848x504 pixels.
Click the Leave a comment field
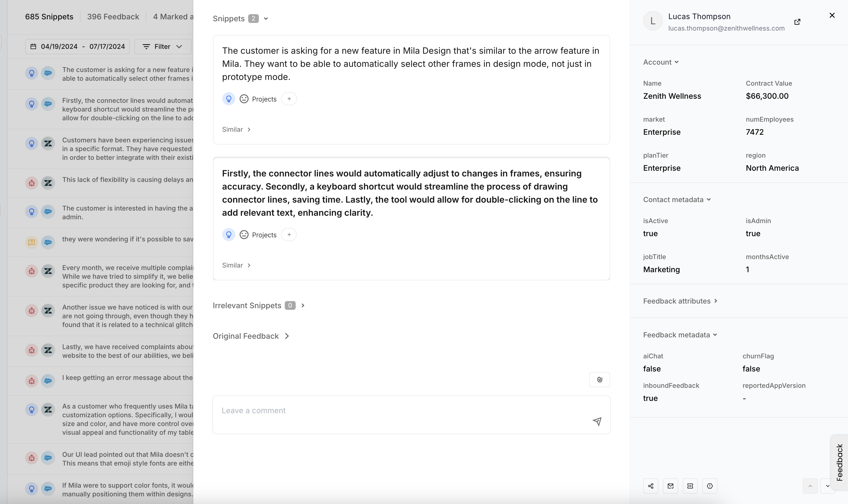pyautogui.click(x=401, y=411)
